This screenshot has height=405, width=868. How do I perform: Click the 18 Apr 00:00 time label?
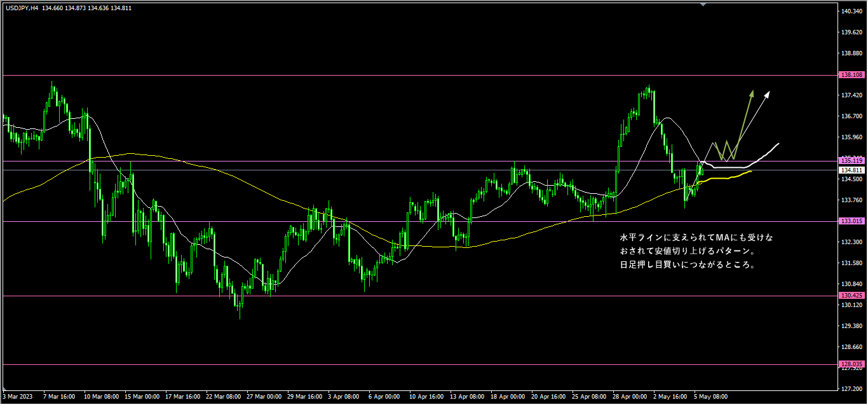click(x=508, y=396)
